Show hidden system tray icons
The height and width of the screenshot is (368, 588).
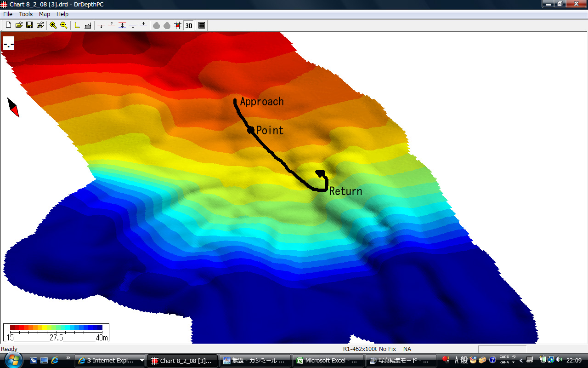[x=521, y=360]
